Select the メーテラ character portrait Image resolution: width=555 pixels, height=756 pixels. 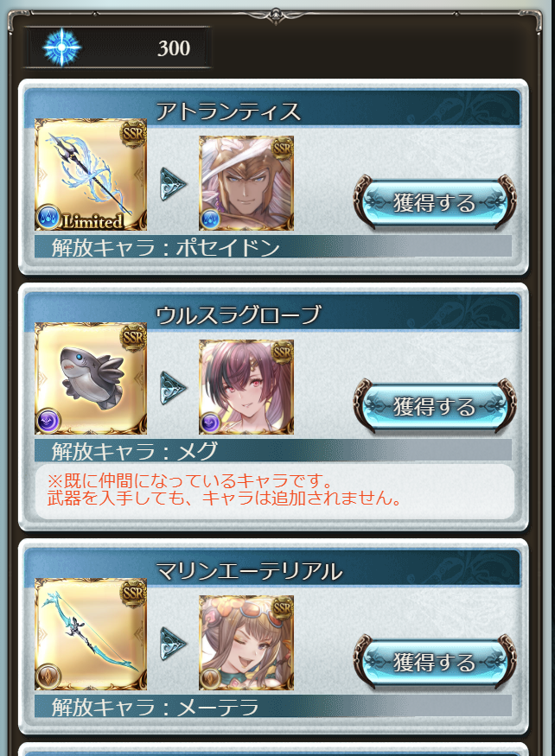click(x=246, y=643)
